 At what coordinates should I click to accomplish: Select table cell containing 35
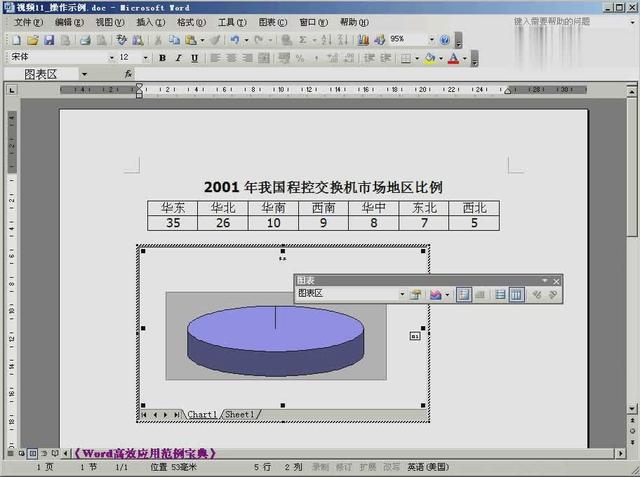pos(173,223)
